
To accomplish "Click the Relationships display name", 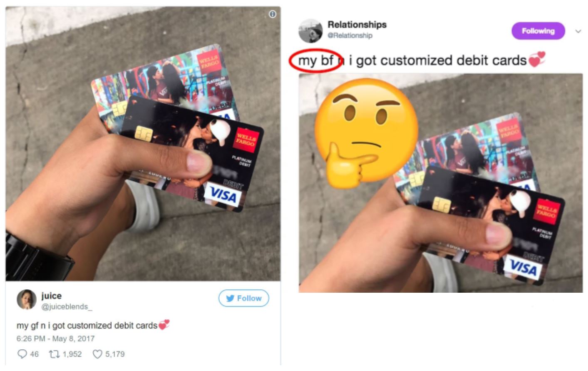I will click(357, 25).
